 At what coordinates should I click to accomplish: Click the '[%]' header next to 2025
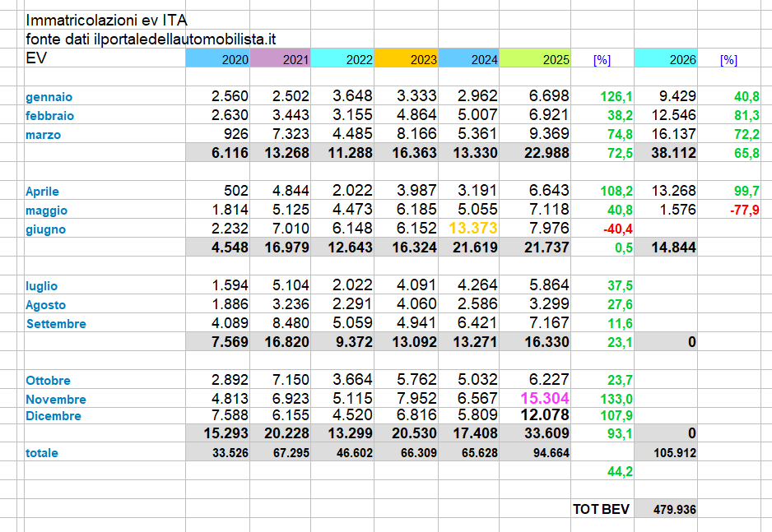602,60
